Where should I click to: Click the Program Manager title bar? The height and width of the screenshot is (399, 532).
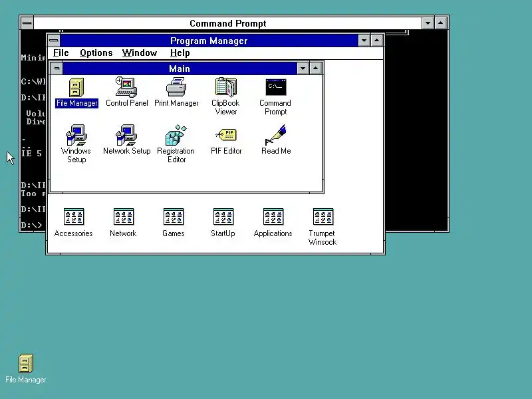(209, 41)
